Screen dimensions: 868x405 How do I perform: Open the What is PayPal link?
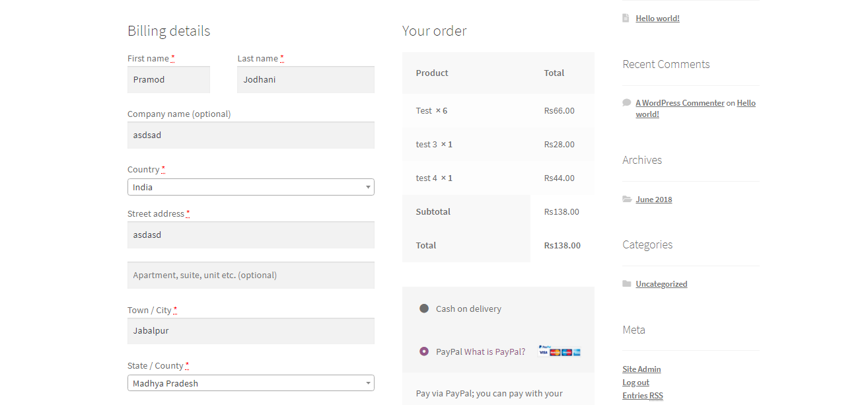(x=495, y=351)
